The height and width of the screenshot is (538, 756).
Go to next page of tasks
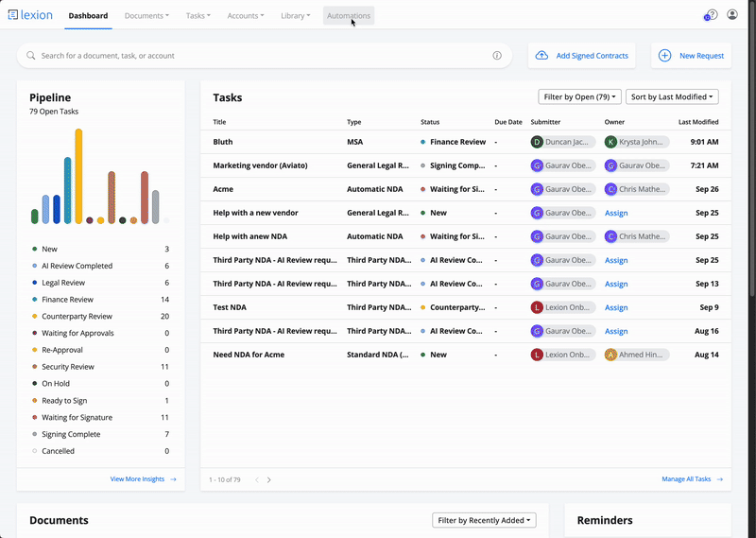point(269,479)
